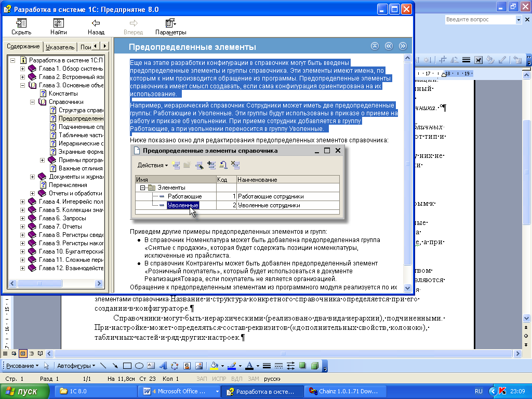Open the Важные отличия help topic

(x=81, y=168)
